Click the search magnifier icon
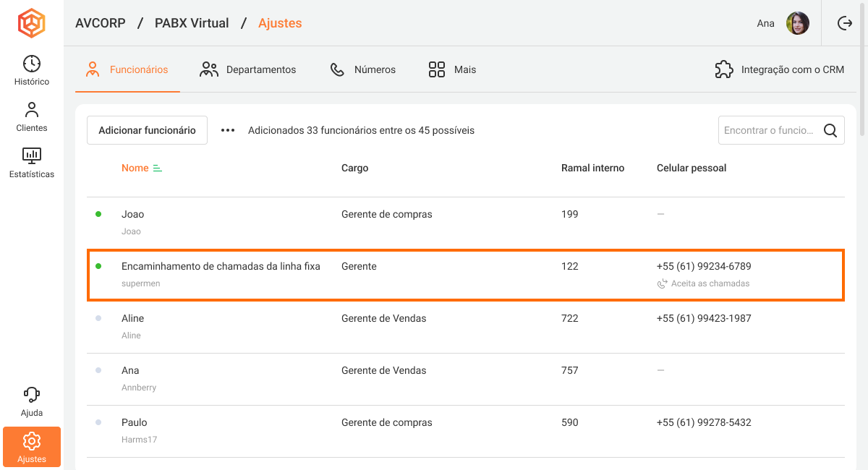This screenshot has height=470, width=868. pyautogui.click(x=830, y=131)
